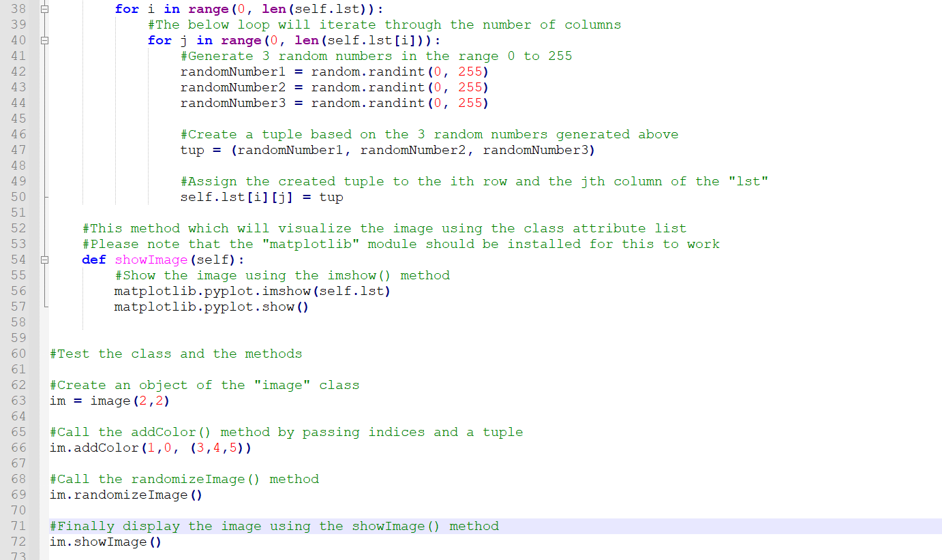
Task: Collapse the outer for loop at line 38
Action: (44, 8)
